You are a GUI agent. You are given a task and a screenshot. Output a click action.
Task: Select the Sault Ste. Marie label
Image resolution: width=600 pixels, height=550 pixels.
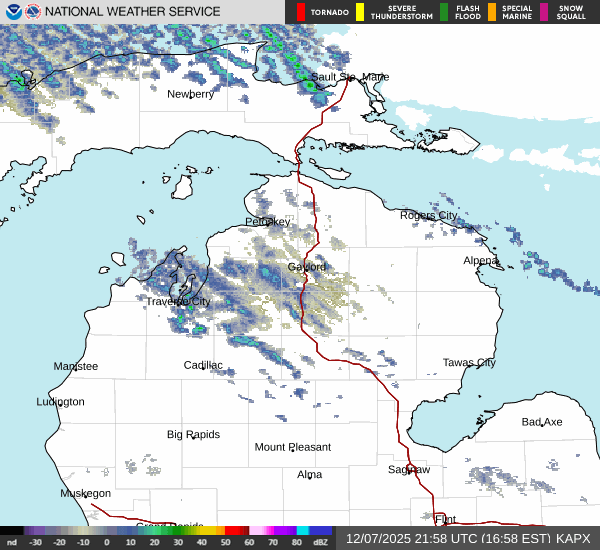[x=349, y=77]
